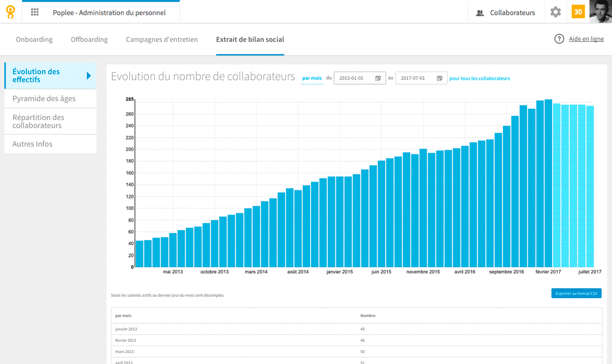Expand the Évolution des effectifs arrow

click(89, 76)
